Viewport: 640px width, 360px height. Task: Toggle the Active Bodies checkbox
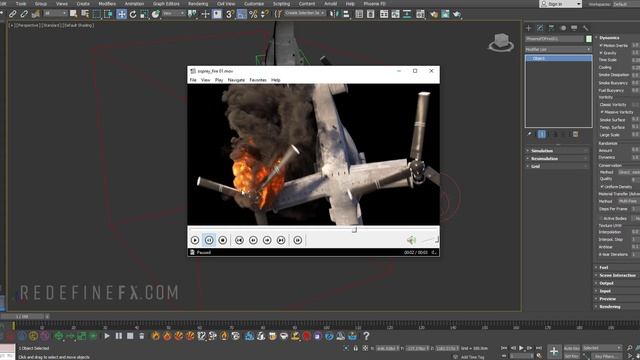(x=601, y=218)
